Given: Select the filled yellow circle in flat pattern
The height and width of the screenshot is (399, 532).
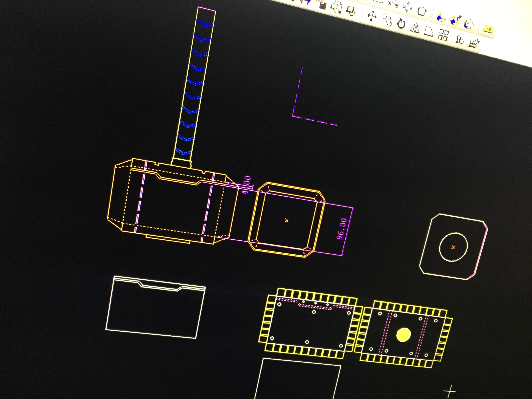Looking at the screenshot, I should click(x=403, y=335).
